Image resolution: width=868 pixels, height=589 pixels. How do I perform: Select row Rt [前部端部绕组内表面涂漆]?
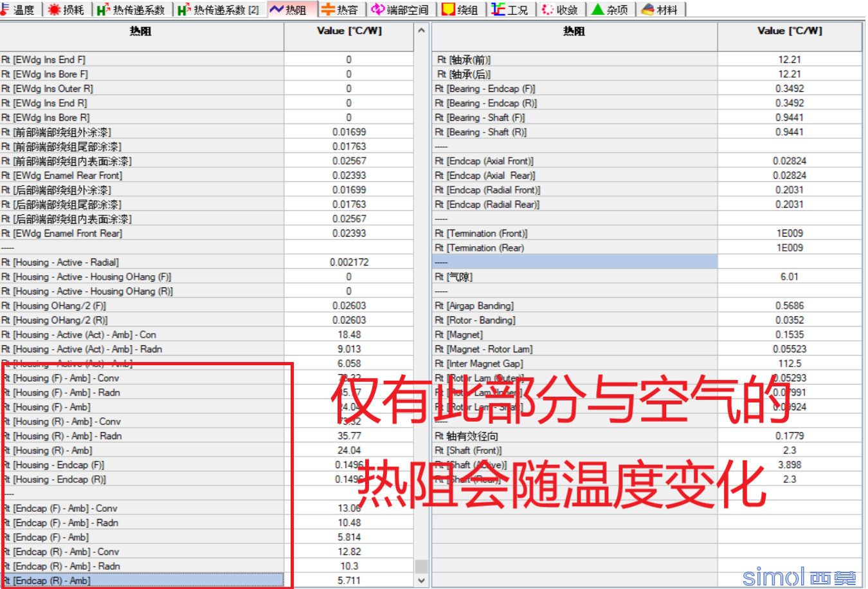pos(141,161)
